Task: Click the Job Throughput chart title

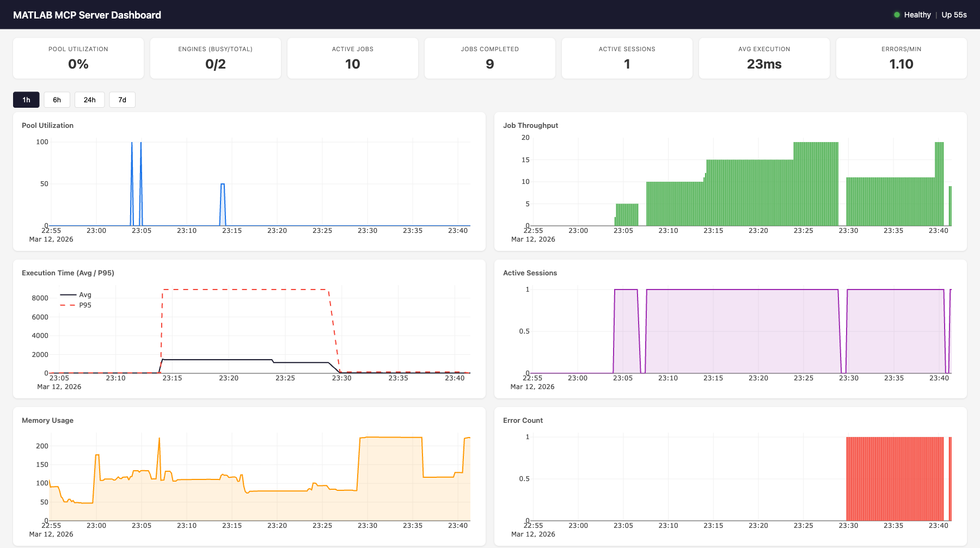Action: [530, 125]
